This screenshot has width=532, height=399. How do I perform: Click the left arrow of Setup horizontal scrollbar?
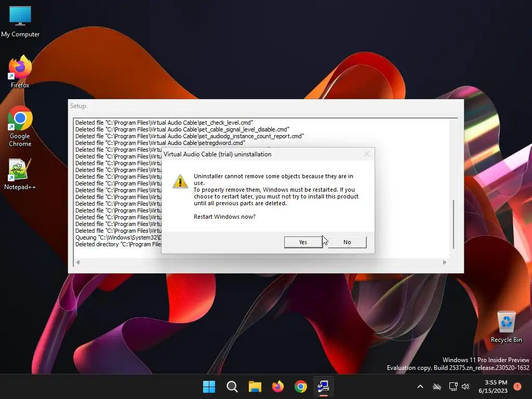[x=78, y=262]
